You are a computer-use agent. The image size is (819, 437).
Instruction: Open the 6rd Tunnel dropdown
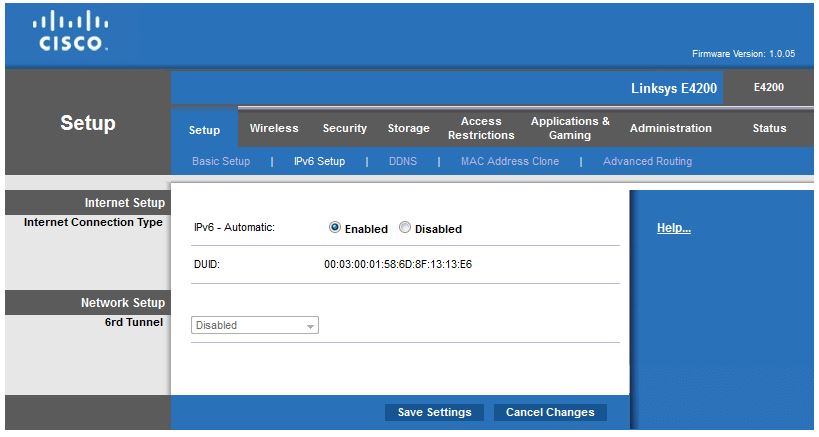point(255,325)
